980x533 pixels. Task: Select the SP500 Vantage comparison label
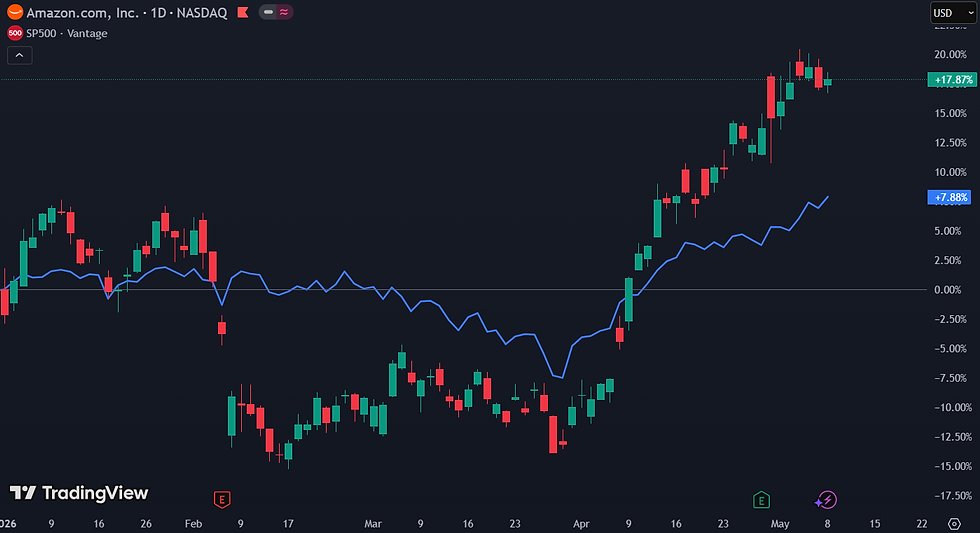click(67, 33)
